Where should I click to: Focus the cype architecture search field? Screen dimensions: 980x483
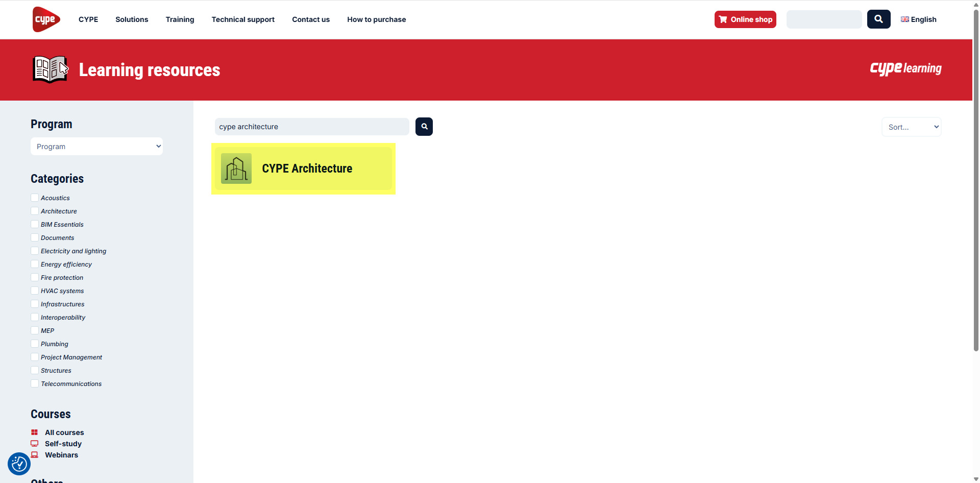click(x=311, y=127)
